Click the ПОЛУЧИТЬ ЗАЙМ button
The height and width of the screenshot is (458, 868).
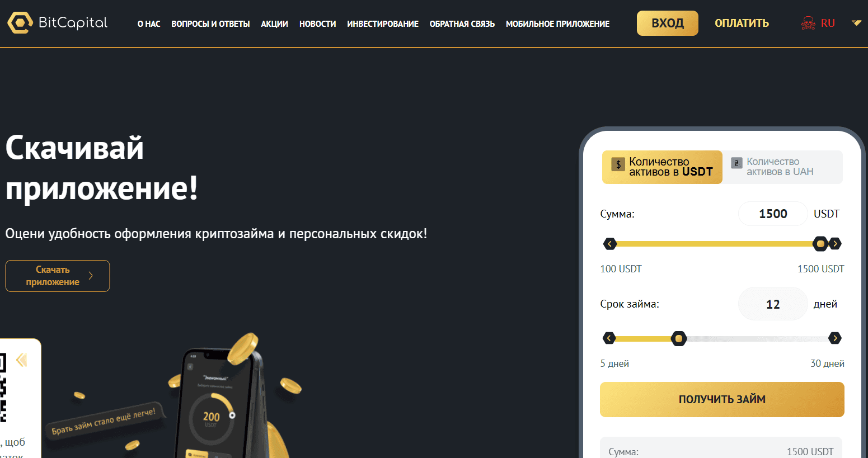click(722, 399)
